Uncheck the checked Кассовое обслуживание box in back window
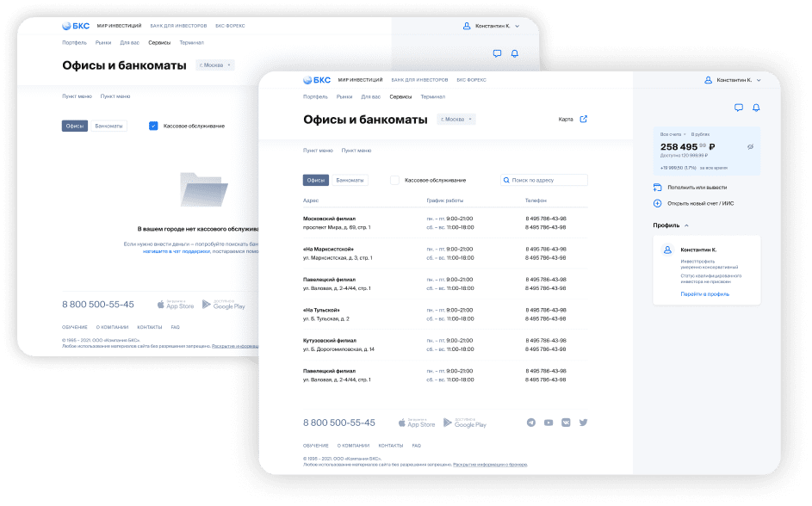The image size is (812, 506). coord(153,126)
